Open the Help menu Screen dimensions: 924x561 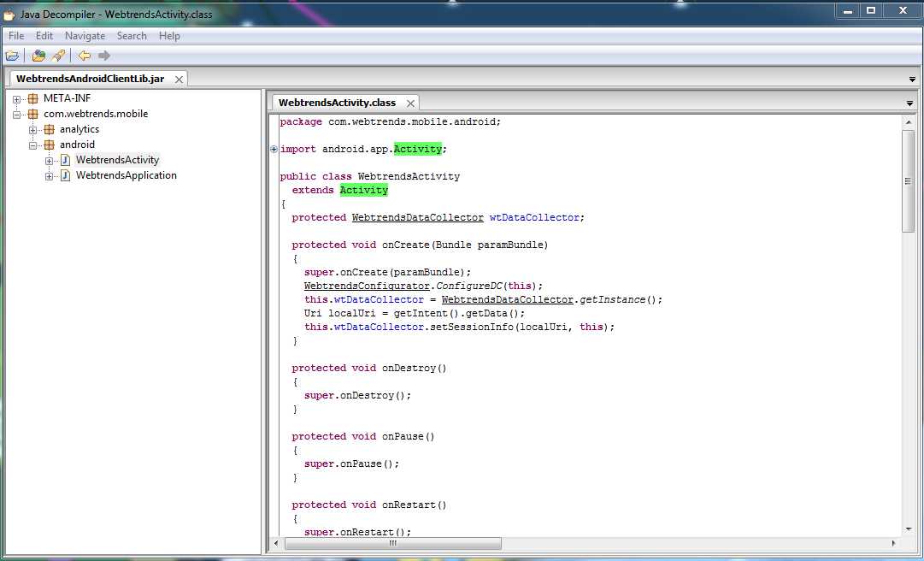pos(169,36)
